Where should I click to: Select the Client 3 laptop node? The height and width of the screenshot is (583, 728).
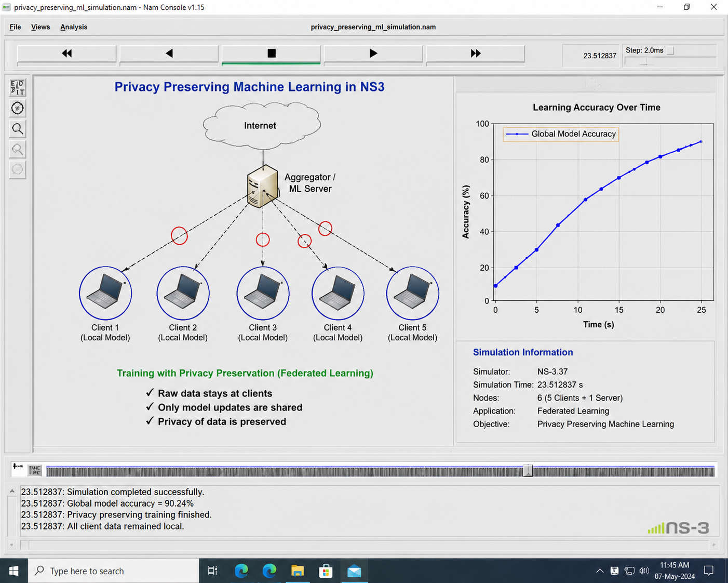[x=263, y=293]
